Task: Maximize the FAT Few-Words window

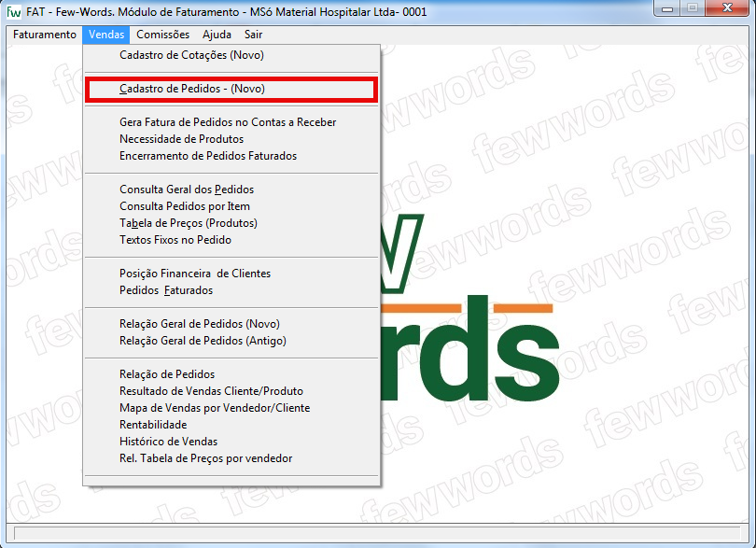Action: (693, 8)
